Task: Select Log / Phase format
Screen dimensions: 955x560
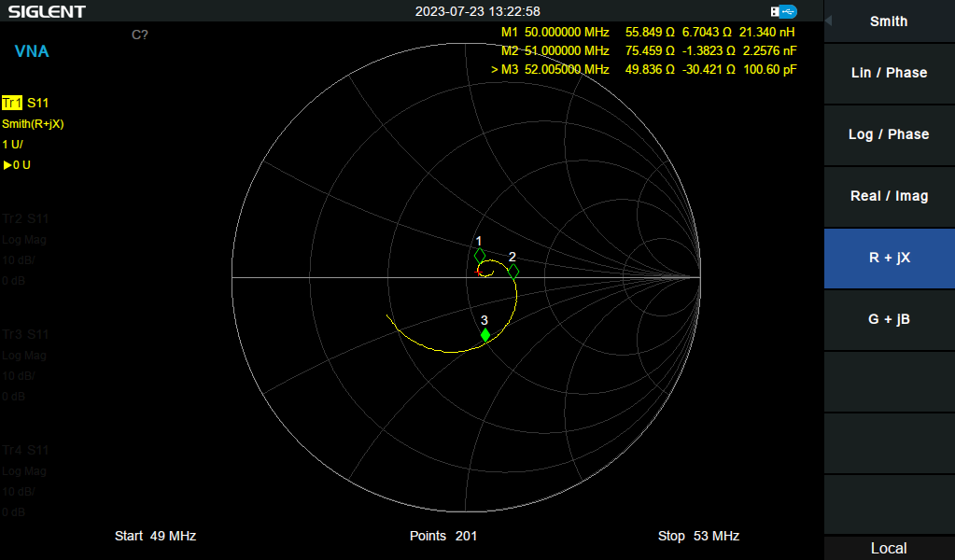Action: 889,134
